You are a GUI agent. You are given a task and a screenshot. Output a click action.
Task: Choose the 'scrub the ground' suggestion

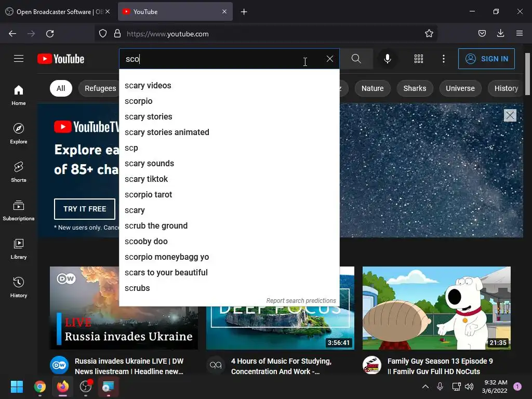[x=229, y=226]
